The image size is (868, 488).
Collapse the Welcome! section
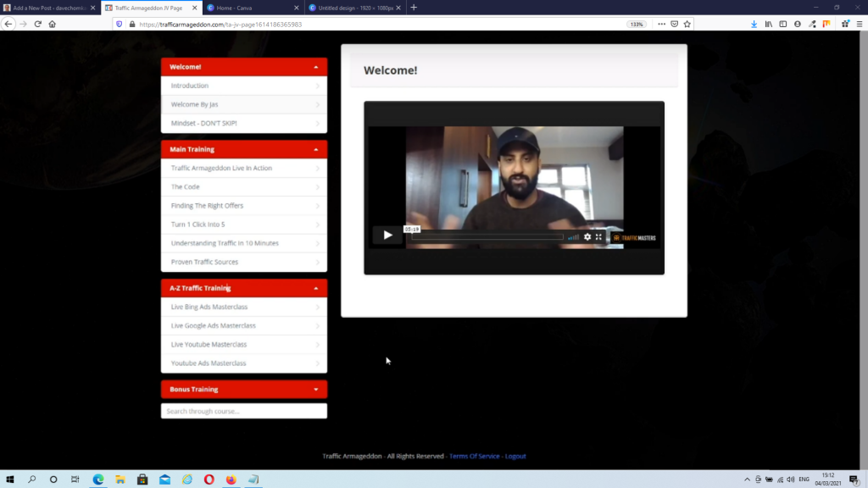(x=244, y=67)
